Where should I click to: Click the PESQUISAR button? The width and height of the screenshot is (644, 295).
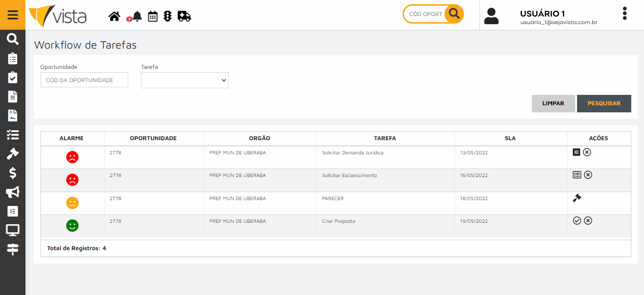(604, 103)
